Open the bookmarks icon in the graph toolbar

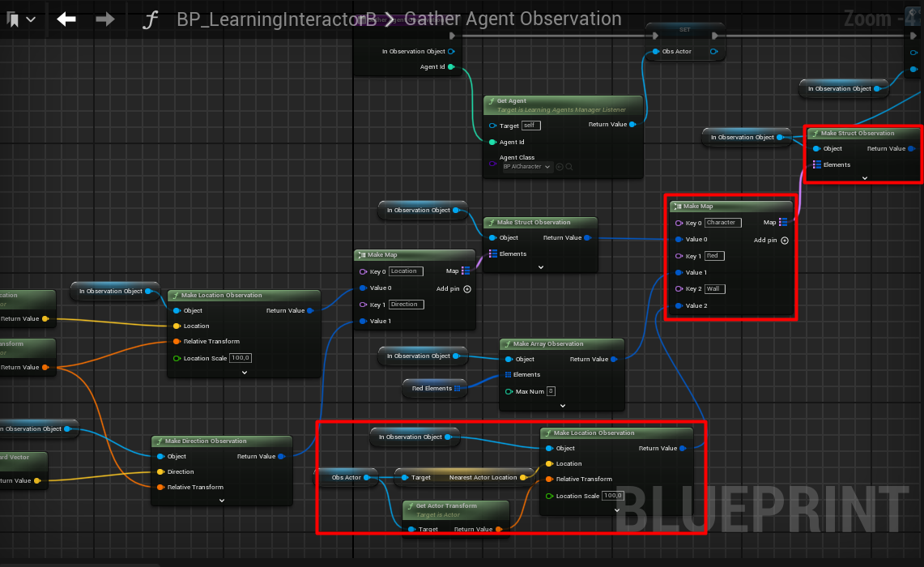coord(13,19)
